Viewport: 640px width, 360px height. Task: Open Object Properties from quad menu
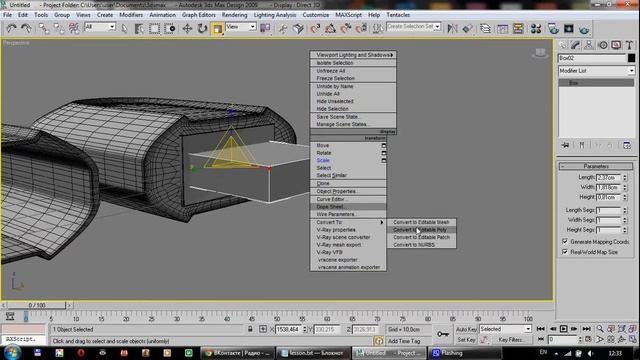pyautogui.click(x=348, y=191)
